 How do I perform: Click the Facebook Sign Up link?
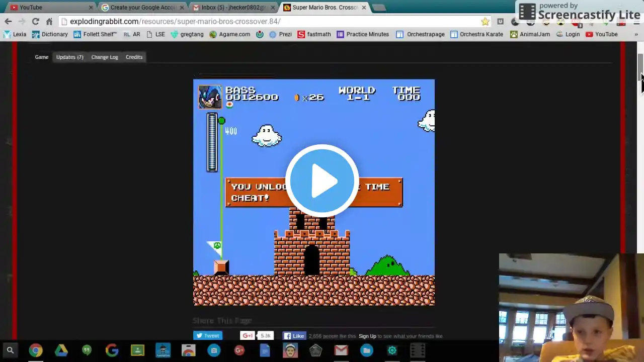click(x=367, y=336)
